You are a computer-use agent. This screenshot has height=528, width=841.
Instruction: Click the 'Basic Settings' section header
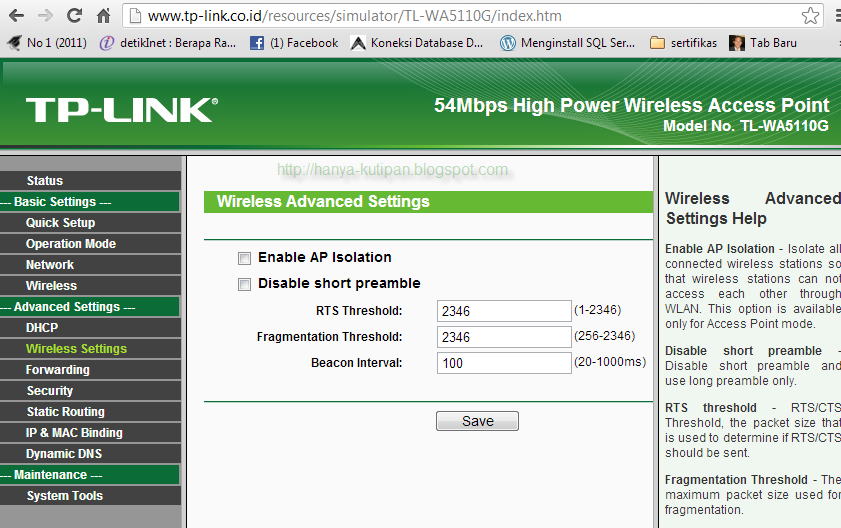point(90,202)
